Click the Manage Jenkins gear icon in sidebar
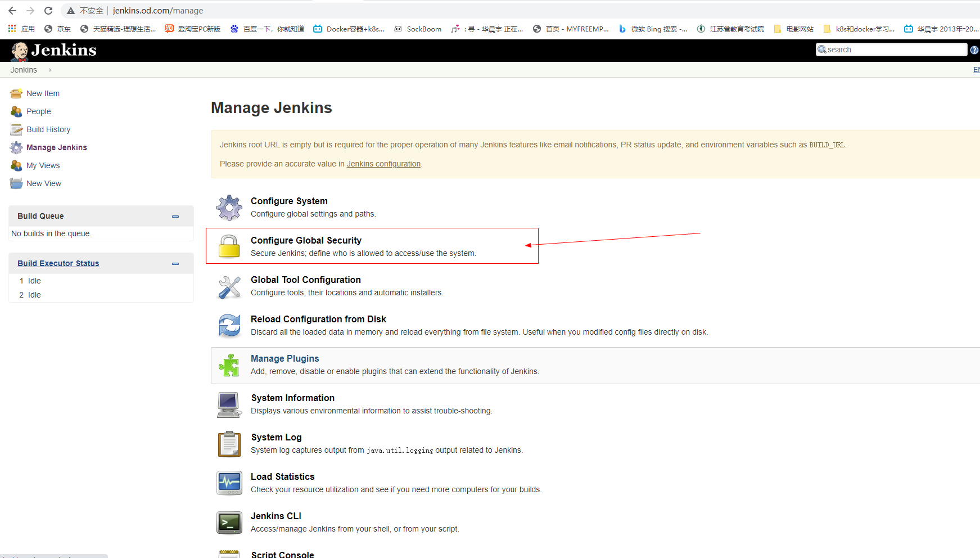The height and width of the screenshot is (558, 980). [x=16, y=147]
